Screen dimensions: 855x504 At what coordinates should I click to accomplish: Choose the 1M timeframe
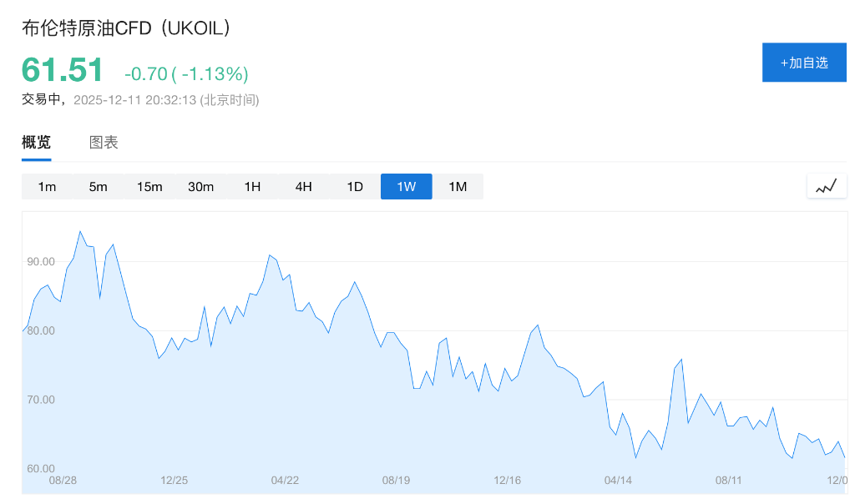pyautogui.click(x=458, y=187)
